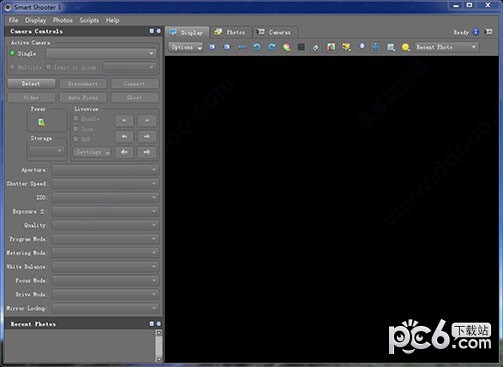Click the blue info icon beside Ready
503x367 pixels.
tap(476, 32)
